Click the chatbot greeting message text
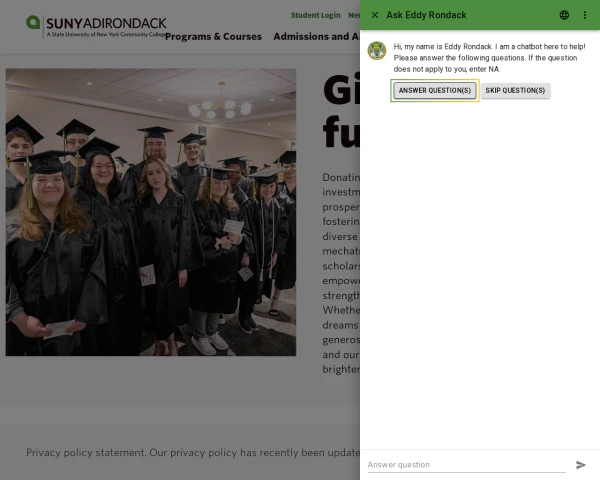 (x=489, y=58)
